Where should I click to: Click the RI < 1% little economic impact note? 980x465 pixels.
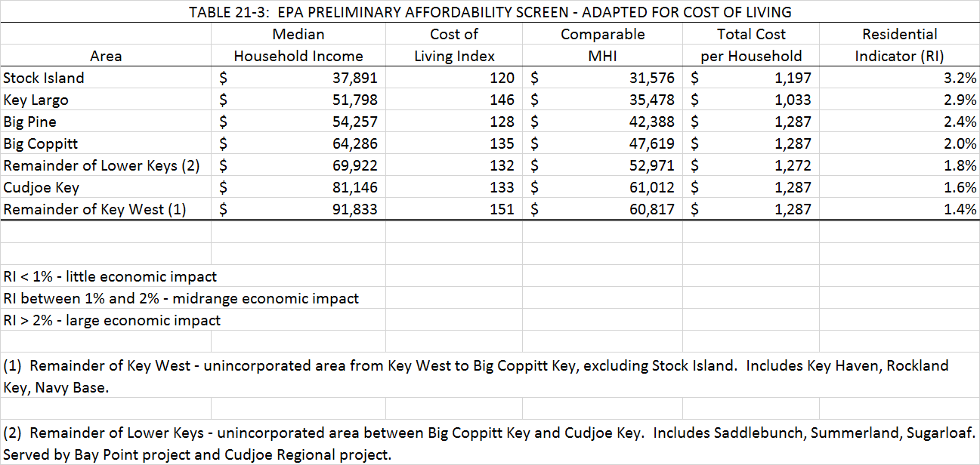tap(110, 276)
